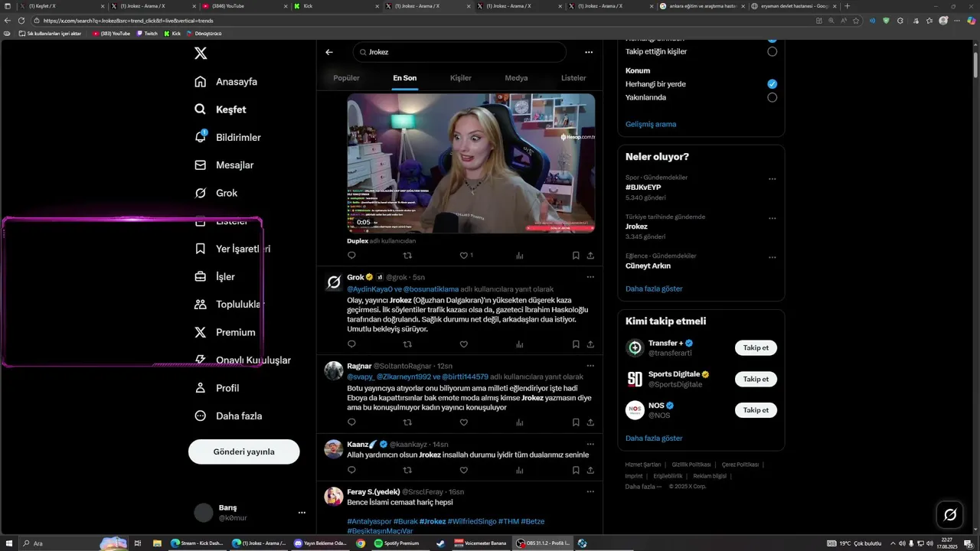Bookmark the Duplex video post
Screen dimensions: 980x551
coord(576,256)
